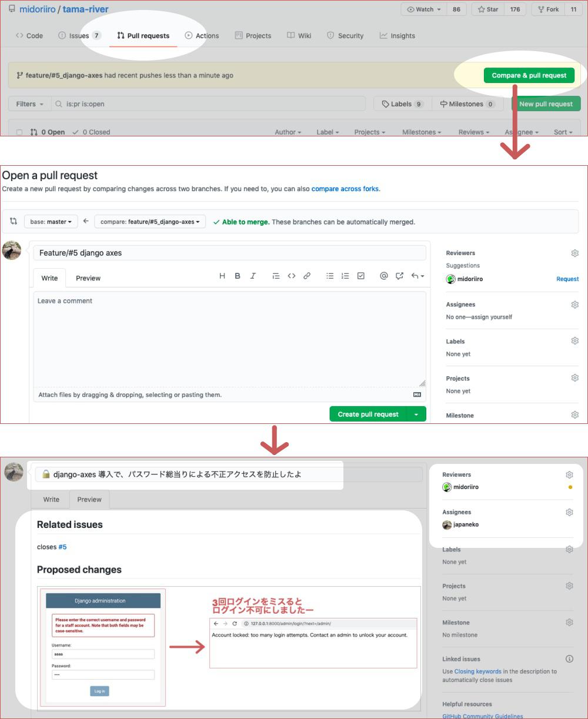588x719 pixels.
Task: Open the Filters dropdown
Action: click(x=29, y=104)
